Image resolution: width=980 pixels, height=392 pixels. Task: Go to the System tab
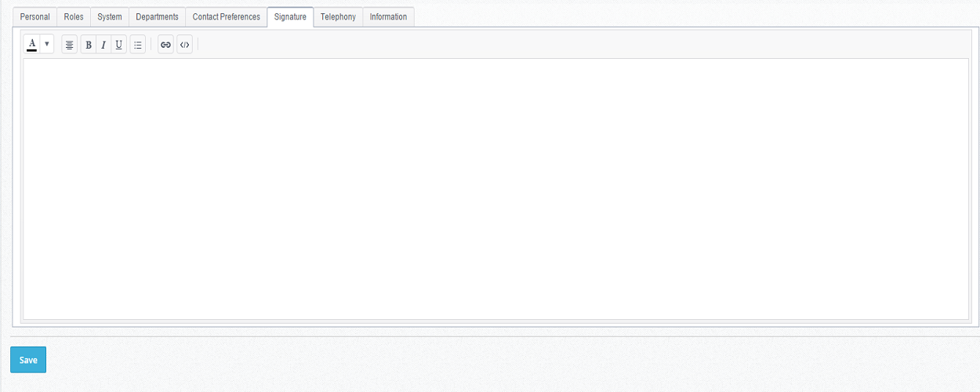[110, 16]
